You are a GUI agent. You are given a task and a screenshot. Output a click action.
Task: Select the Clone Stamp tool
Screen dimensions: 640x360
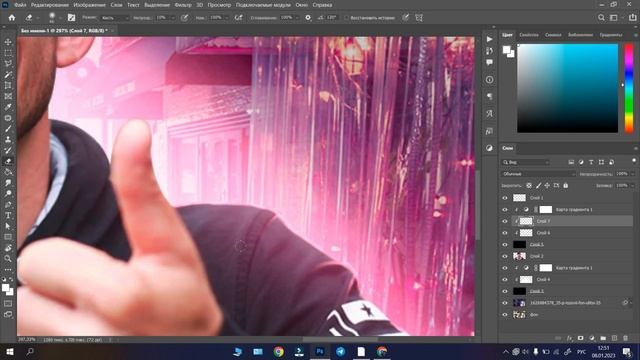pos(8,139)
